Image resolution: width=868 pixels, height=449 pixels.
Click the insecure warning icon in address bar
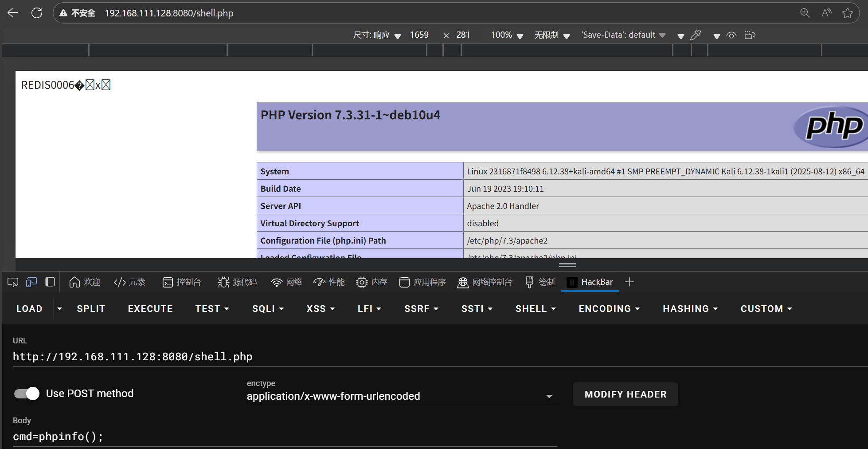pyautogui.click(x=63, y=13)
